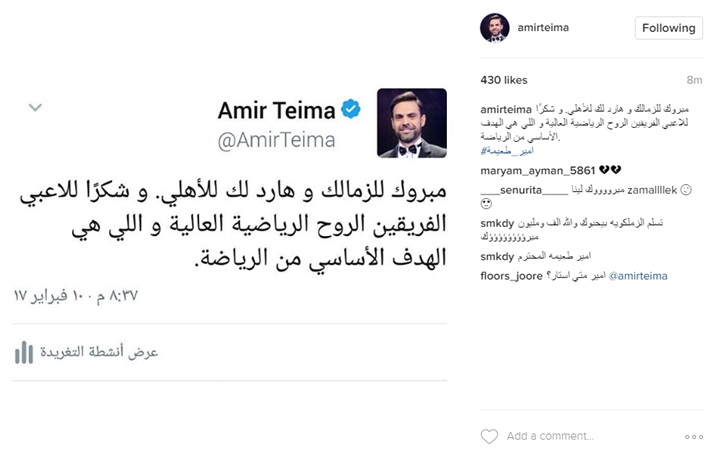Open the maryam_ayman_5861 commenter profile
This screenshot has width=720, height=462.
click(538, 170)
